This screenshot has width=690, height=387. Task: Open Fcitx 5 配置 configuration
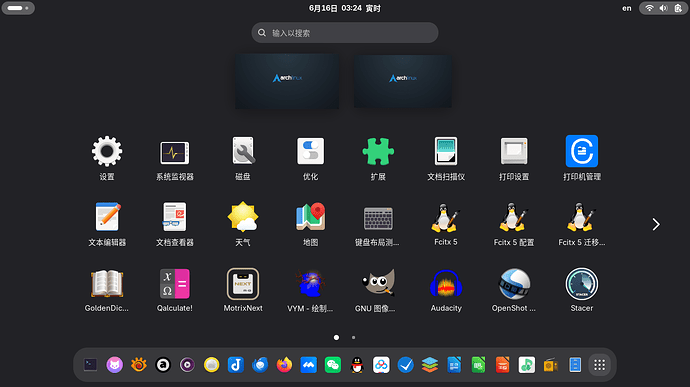point(514,217)
